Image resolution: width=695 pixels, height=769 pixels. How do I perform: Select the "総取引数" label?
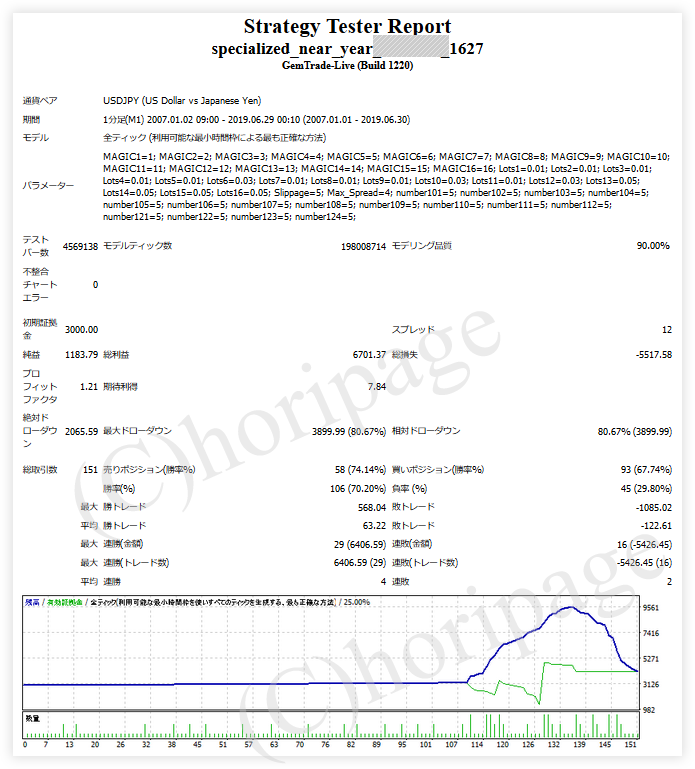click(40, 470)
